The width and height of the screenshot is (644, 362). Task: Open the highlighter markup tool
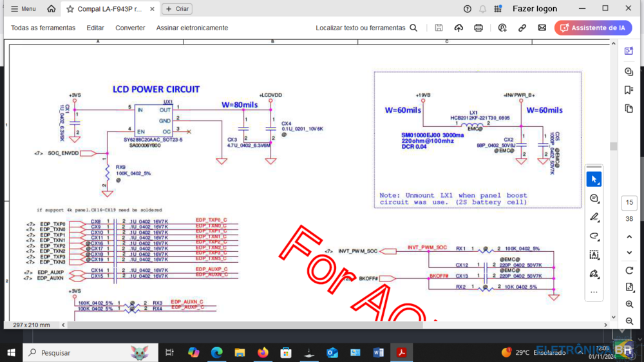[594, 217]
